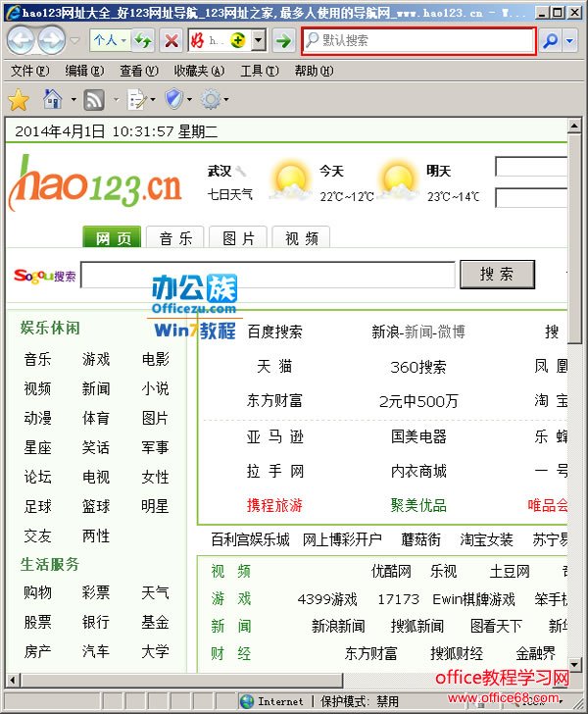Select the 图片 search tab
Viewport: 588px width, 714px height.
coord(238,237)
